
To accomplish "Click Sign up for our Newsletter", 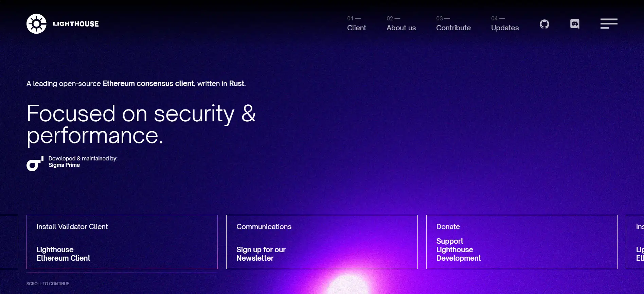I will pyautogui.click(x=261, y=254).
